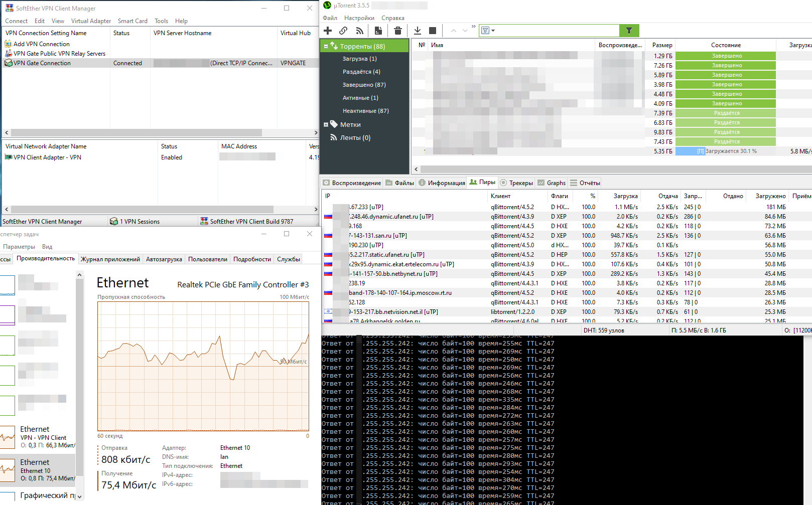Create new torrent file icon
Image resolution: width=812 pixels, height=505 pixels.
[378, 31]
